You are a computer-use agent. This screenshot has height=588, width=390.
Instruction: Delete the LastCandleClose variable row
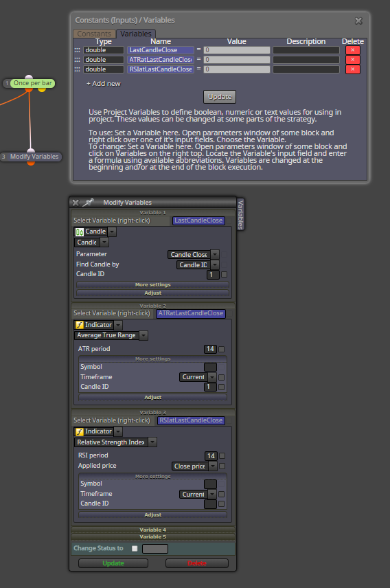tap(352, 50)
